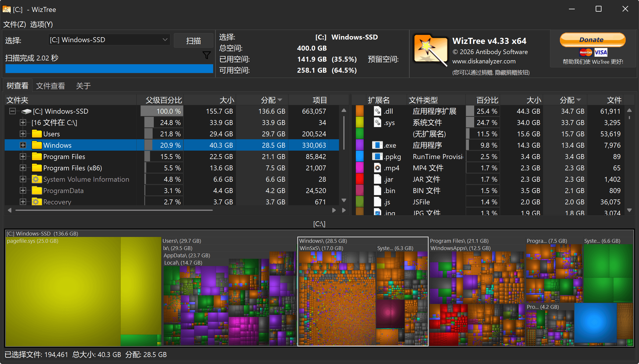Viewport: 639px width, 364px height.
Task: Click the .jar file type icon
Action: click(x=377, y=179)
